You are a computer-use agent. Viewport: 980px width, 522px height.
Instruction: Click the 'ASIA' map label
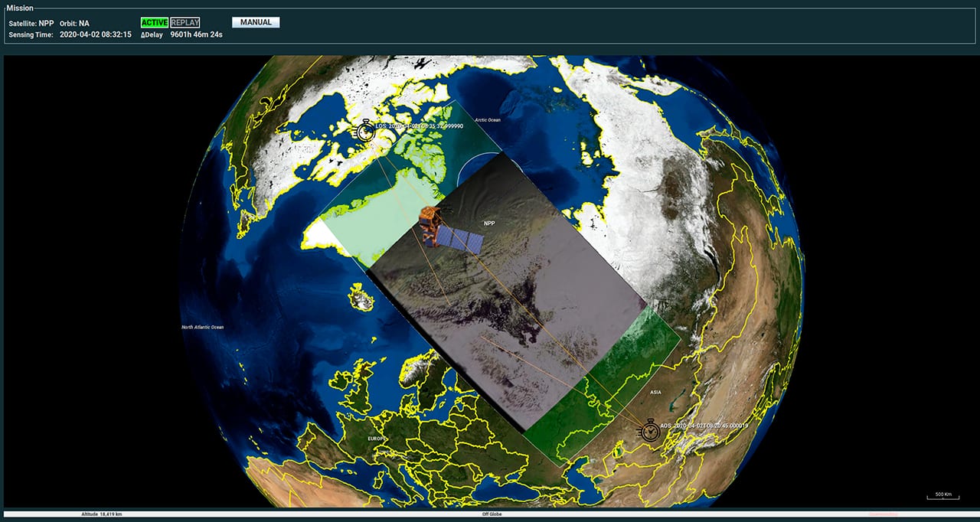[655, 393]
